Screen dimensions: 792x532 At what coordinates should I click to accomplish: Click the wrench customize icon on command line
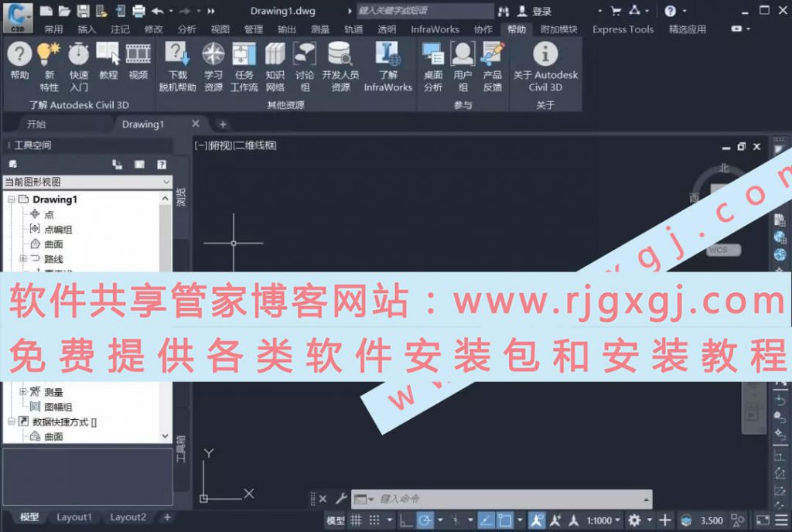pos(341,499)
